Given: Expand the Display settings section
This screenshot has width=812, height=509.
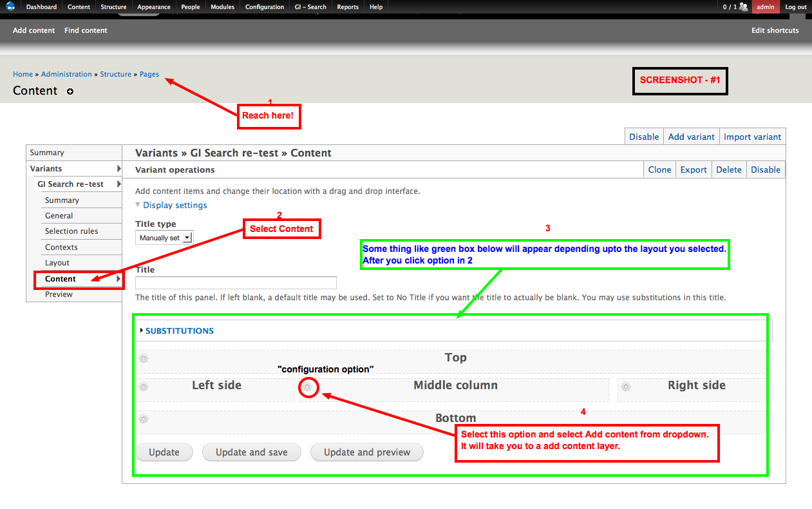Looking at the screenshot, I should tap(175, 205).
